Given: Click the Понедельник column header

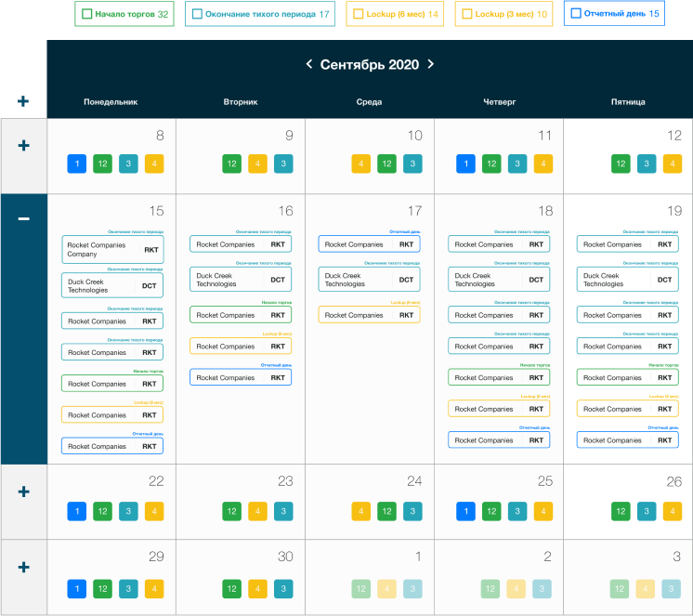Looking at the screenshot, I should point(111,102).
